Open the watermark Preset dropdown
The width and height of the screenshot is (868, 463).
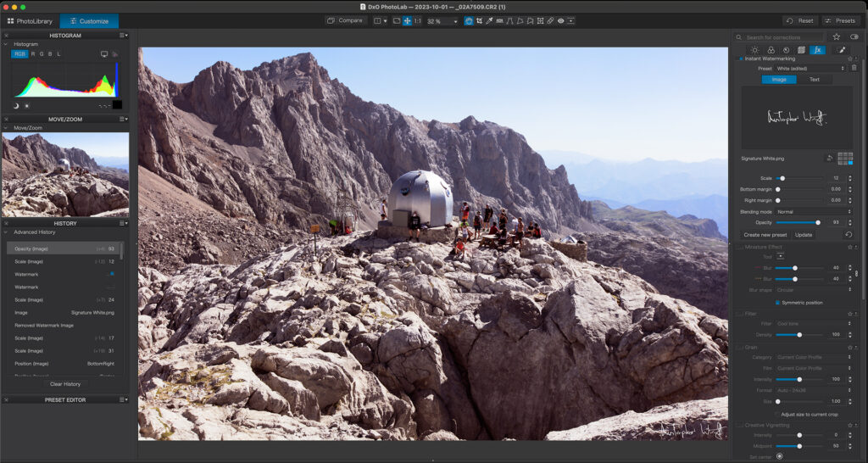pos(810,68)
